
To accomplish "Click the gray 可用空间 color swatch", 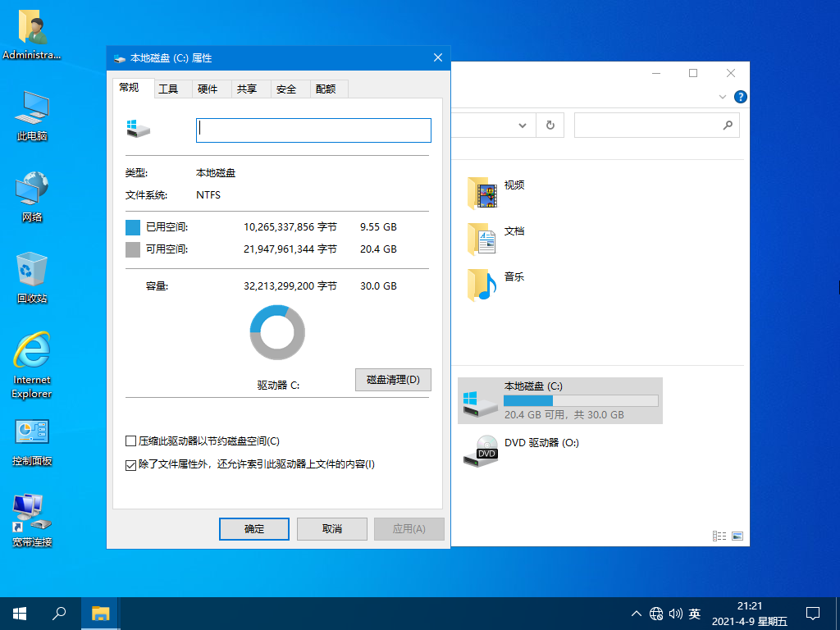I will click(x=133, y=249).
